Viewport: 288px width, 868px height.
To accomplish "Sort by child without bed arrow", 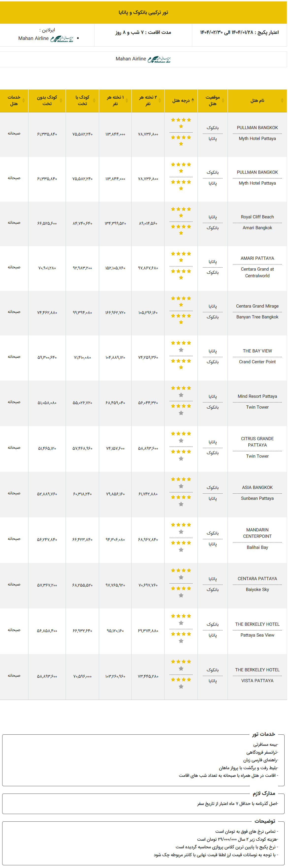I will point(61,100).
